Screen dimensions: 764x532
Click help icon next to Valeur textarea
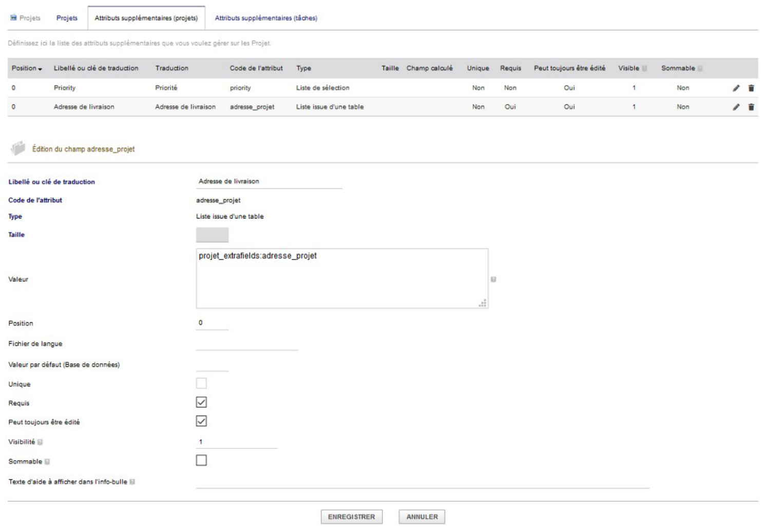point(493,279)
